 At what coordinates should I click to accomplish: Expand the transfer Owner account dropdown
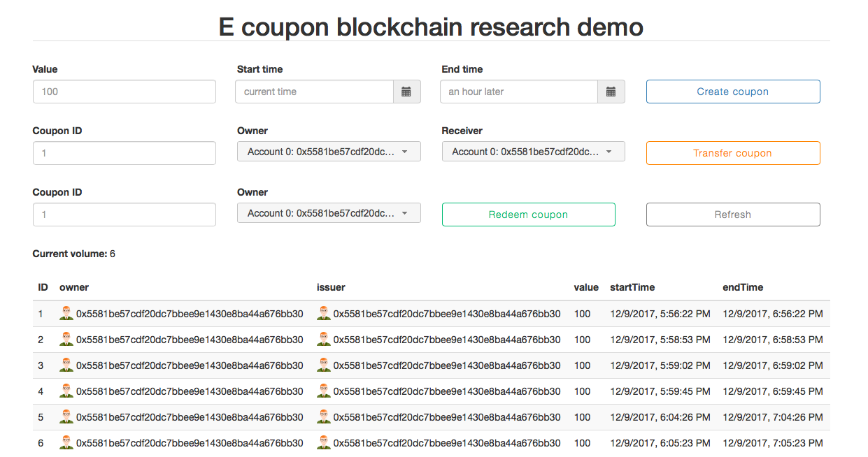click(329, 152)
